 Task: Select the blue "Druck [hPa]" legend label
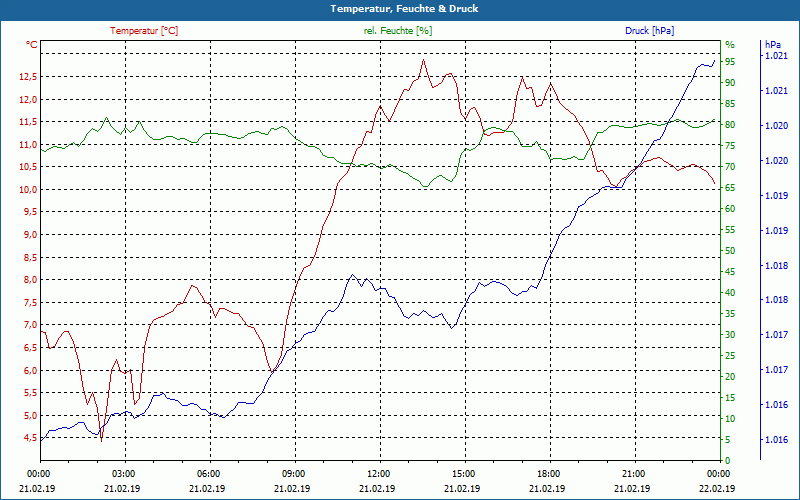click(649, 31)
